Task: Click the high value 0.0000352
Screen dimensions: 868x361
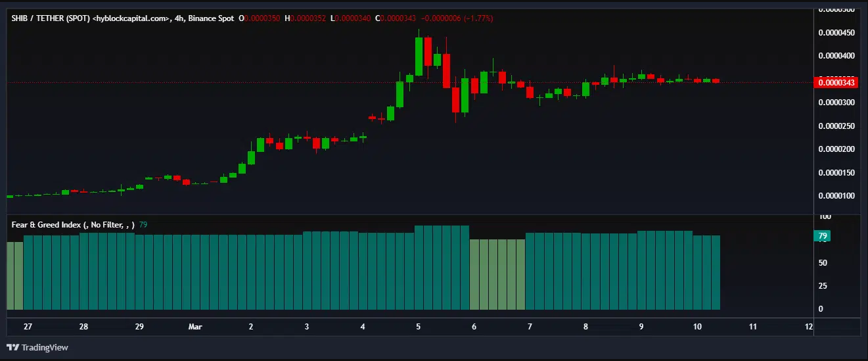Action: (308, 18)
